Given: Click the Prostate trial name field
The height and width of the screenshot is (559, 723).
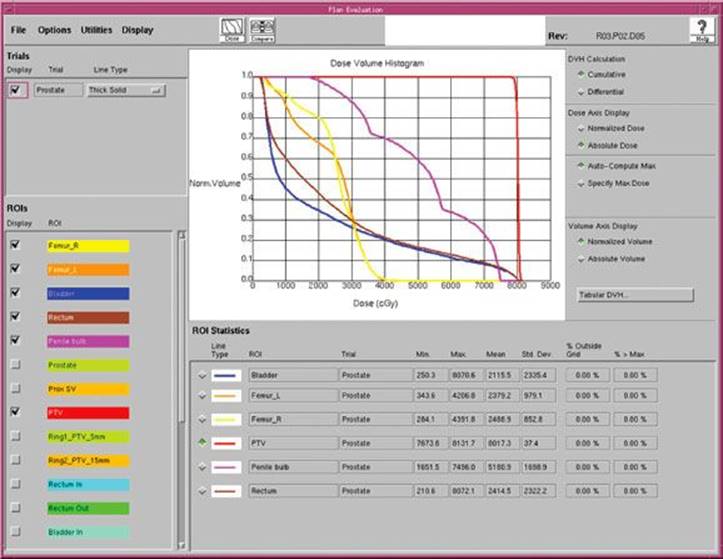Looking at the screenshot, I should coord(58,90).
